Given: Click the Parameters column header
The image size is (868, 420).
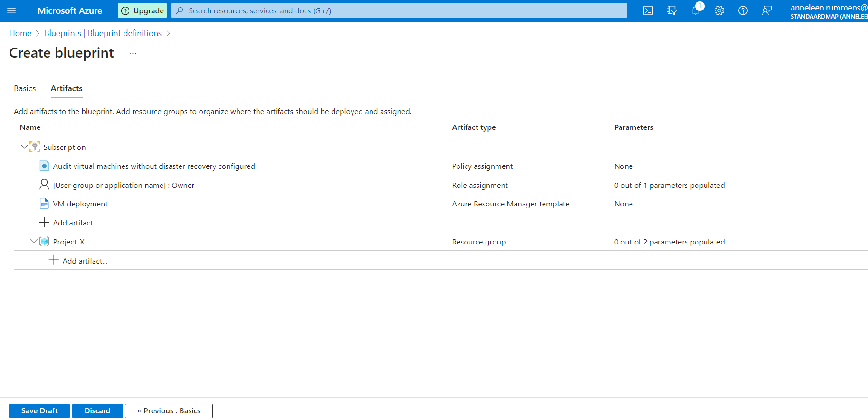Looking at the screenshot, I should [634, 127].
